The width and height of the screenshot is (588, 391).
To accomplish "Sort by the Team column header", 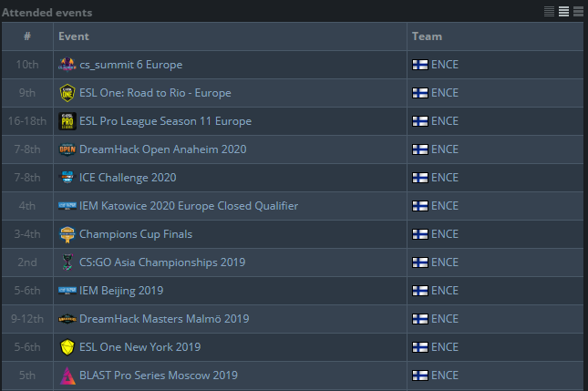I will click(427, 36).
